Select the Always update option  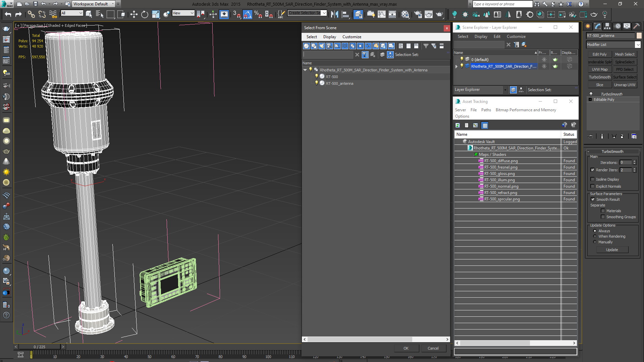[595, 231]
